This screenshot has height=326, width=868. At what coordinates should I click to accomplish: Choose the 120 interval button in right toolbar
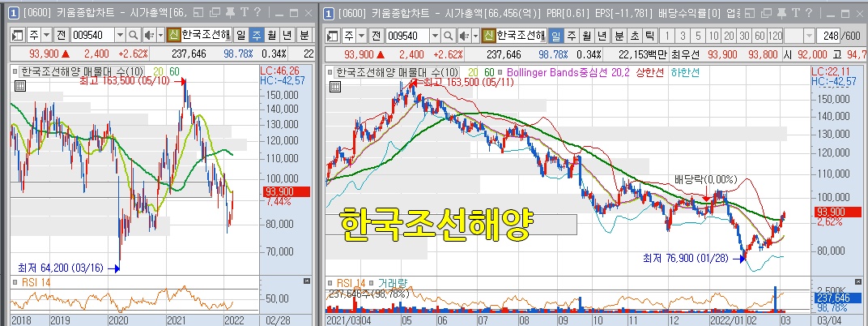coord(776,36)
